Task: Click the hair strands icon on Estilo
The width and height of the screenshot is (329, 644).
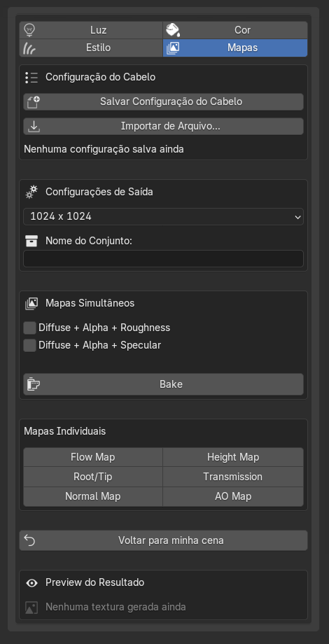Action: tap(29, 48)
